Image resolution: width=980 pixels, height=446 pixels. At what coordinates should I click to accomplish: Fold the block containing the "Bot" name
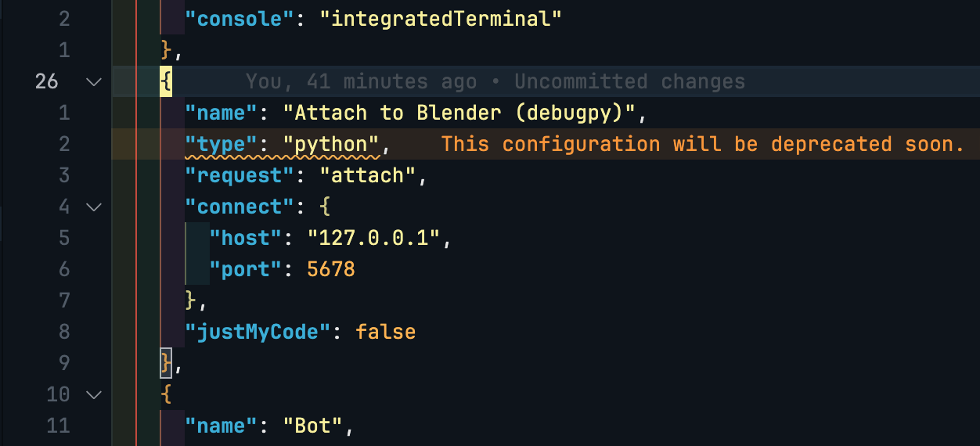(94, 394)
